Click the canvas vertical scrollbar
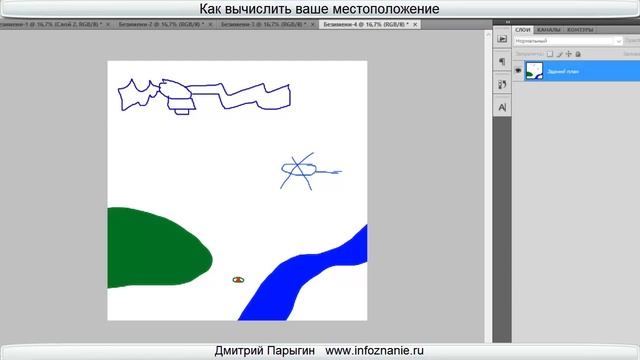The image size is (640, 360). [x=488, y=186]
